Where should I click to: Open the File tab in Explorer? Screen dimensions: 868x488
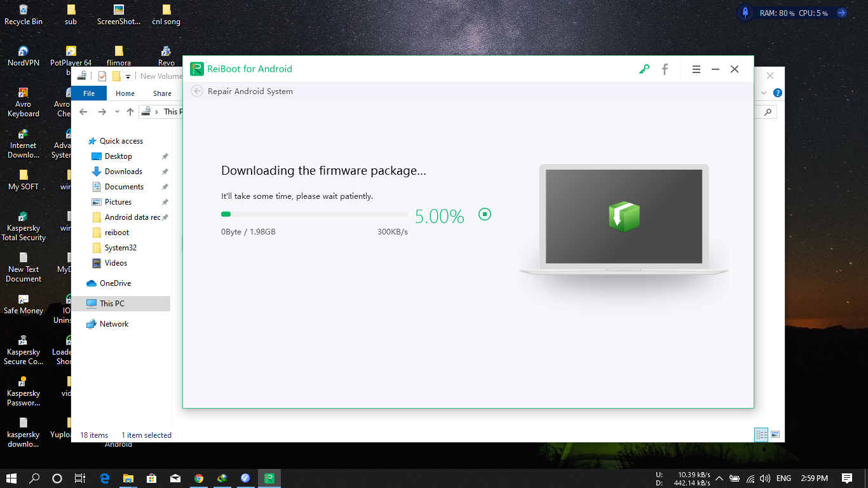tap(89, 93)
